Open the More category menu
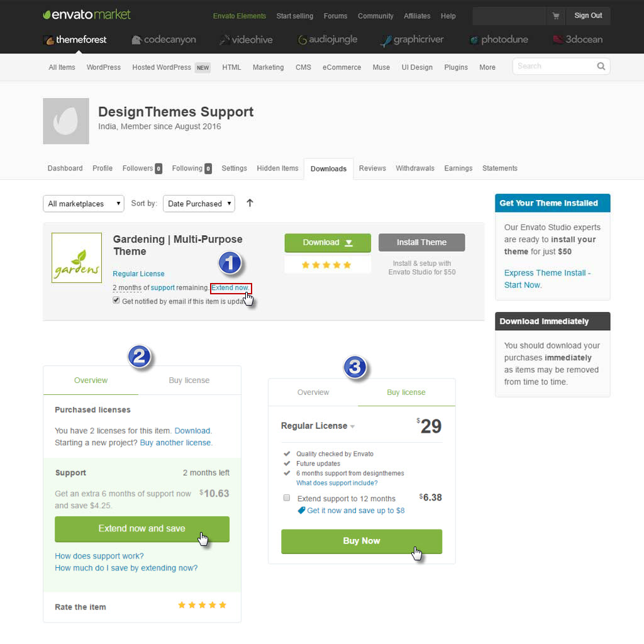 (487, 67)
